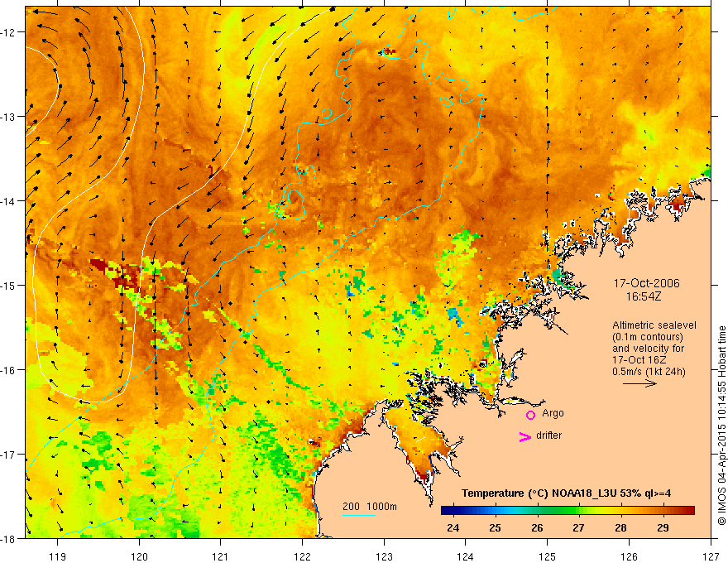The height and width of the screenshot is (563, 728).
Task: Click the magenta drifter arrow legend marker
Action: (x=524, y=436)
